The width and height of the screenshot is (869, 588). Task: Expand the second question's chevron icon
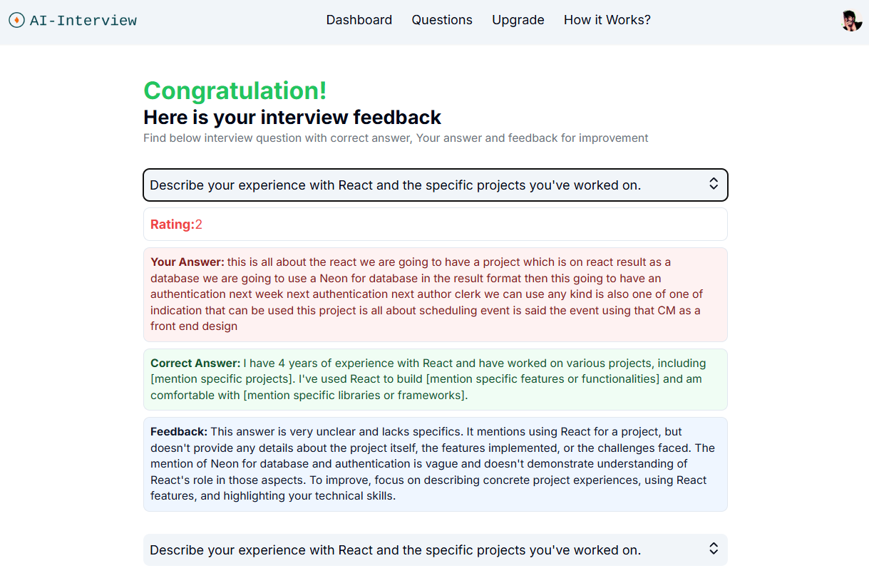[x=714, y=549]
